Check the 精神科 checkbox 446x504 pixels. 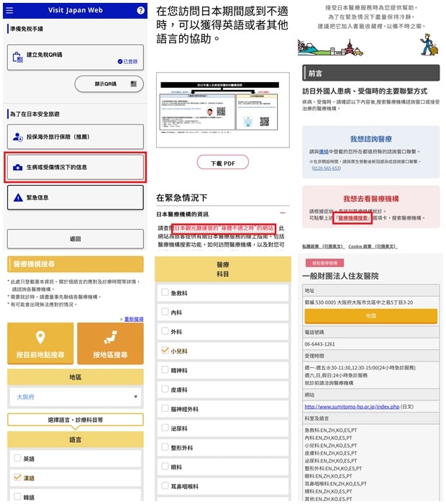(165, 369)
